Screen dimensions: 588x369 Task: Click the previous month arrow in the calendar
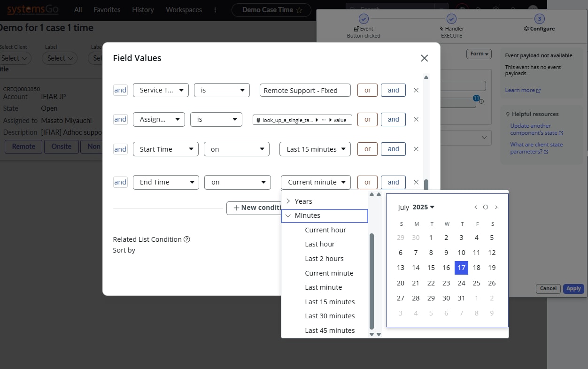(x=475, y=207)
